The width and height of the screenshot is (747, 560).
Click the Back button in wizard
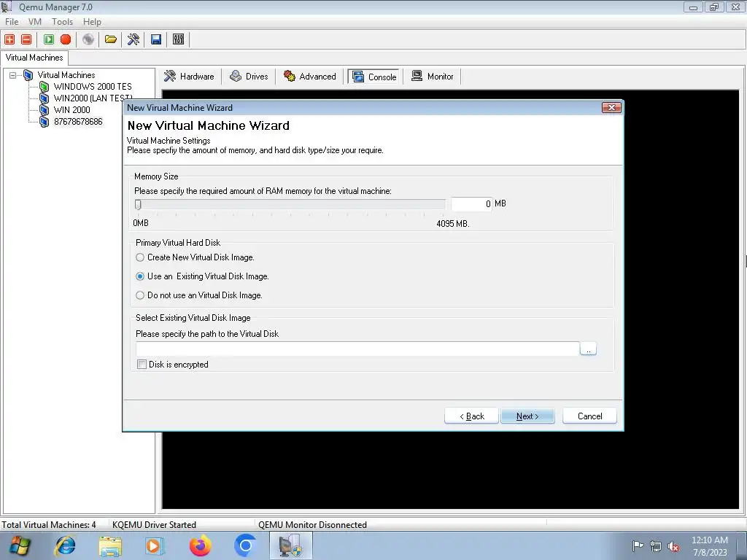click(x=472, y=416)
